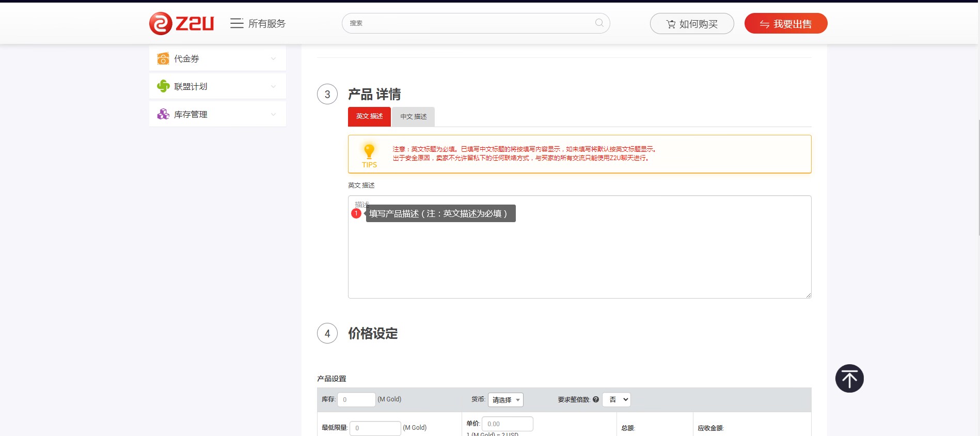Click the stock (库存) quantity input field
Screen dimensions: 980x436
[x=356, y=399]
